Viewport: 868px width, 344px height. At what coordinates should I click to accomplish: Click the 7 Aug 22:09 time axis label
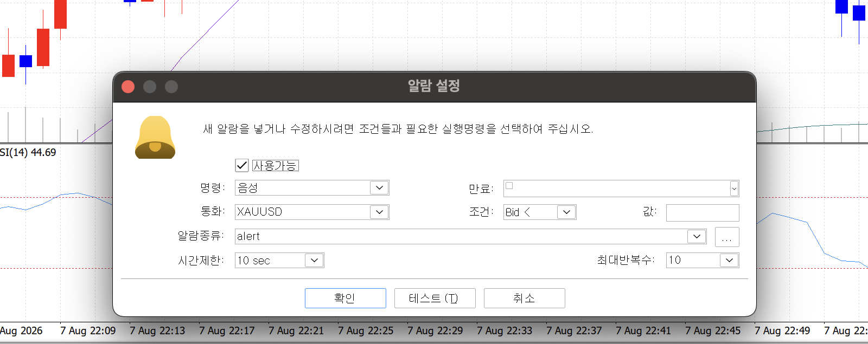[x=88, y=330]
